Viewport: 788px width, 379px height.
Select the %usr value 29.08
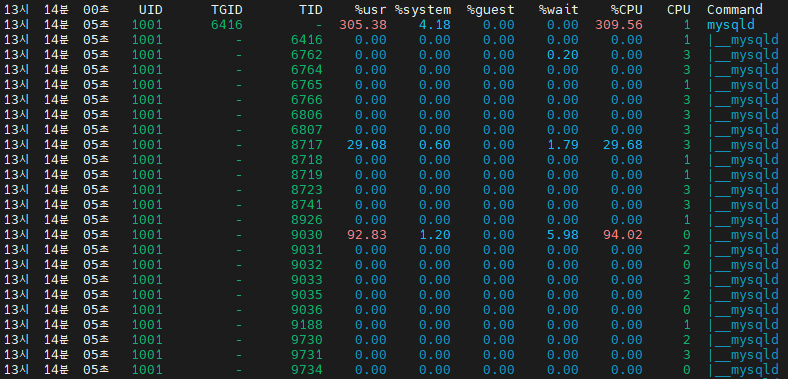click(x=367, y=145)
